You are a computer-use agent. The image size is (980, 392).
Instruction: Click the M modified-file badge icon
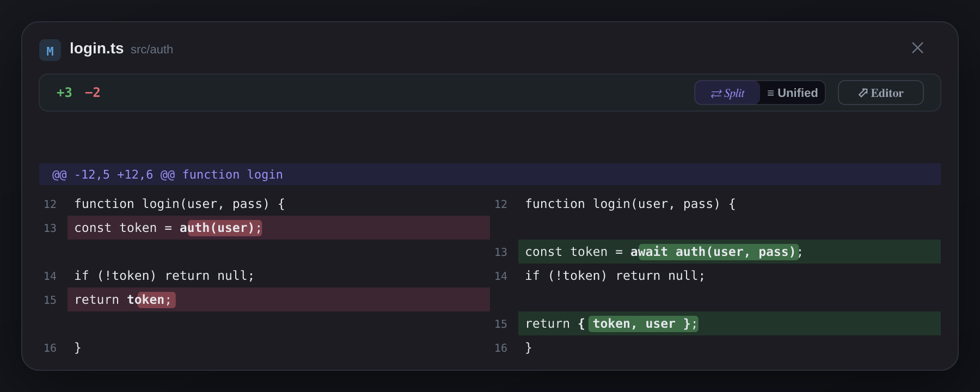[50, 50]
